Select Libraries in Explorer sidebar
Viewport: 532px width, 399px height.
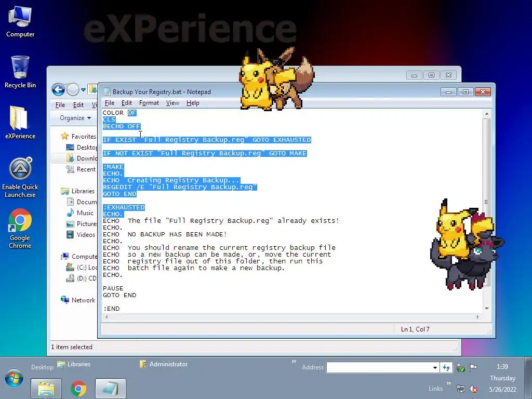[78, 191]
